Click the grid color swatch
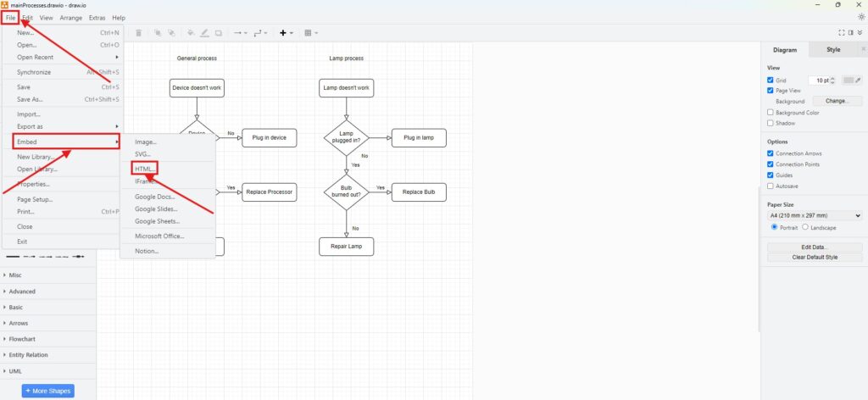The height and width of the screenshot is (400, 868). [x=852, y=81]
